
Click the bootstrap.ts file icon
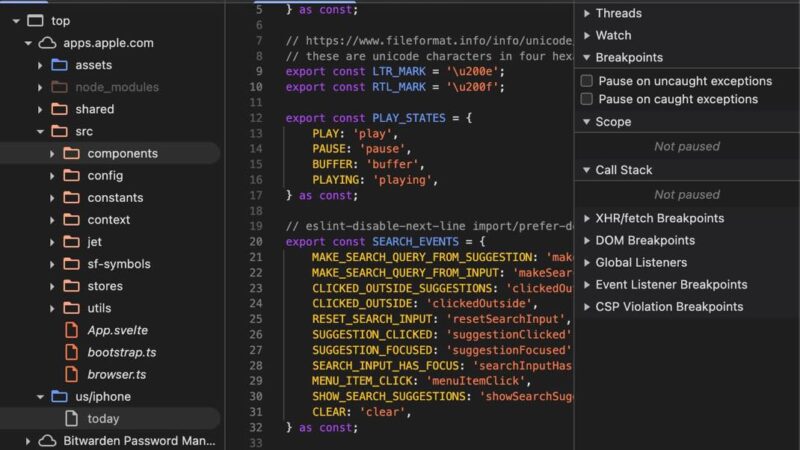[x=71, y=352]
